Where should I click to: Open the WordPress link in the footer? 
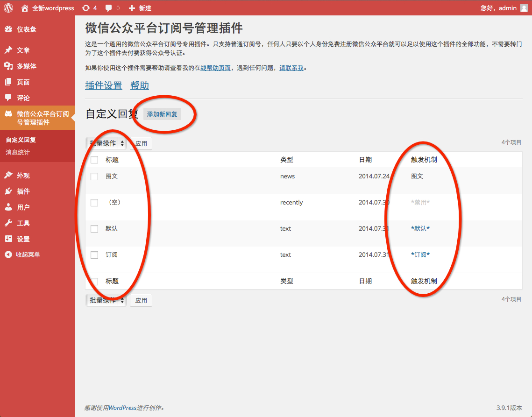pyautogui.click(x=122, y=408)
